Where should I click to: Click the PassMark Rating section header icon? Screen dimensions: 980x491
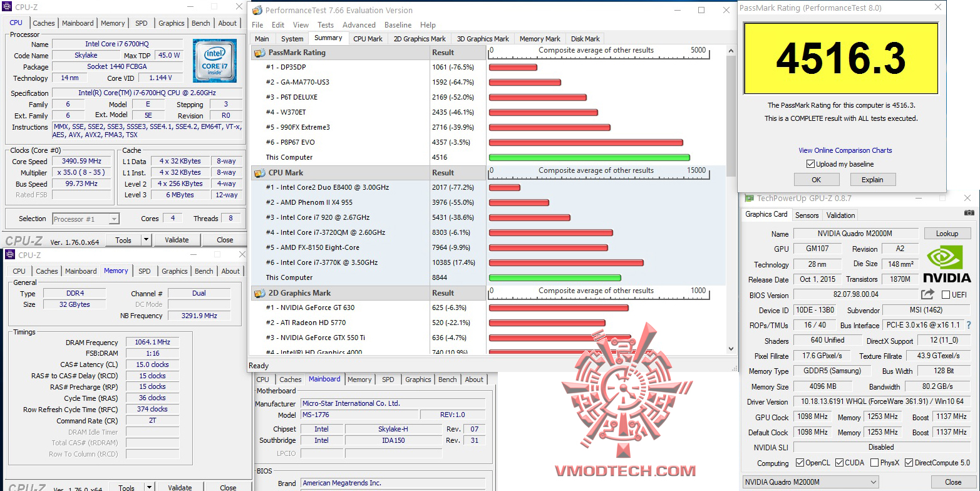(x=259, y=53)
